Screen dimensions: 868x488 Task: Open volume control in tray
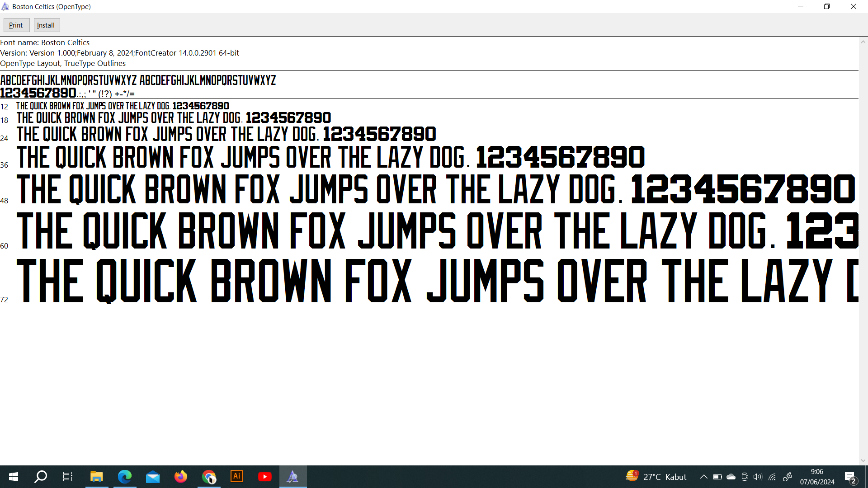[x=758, y=477]
